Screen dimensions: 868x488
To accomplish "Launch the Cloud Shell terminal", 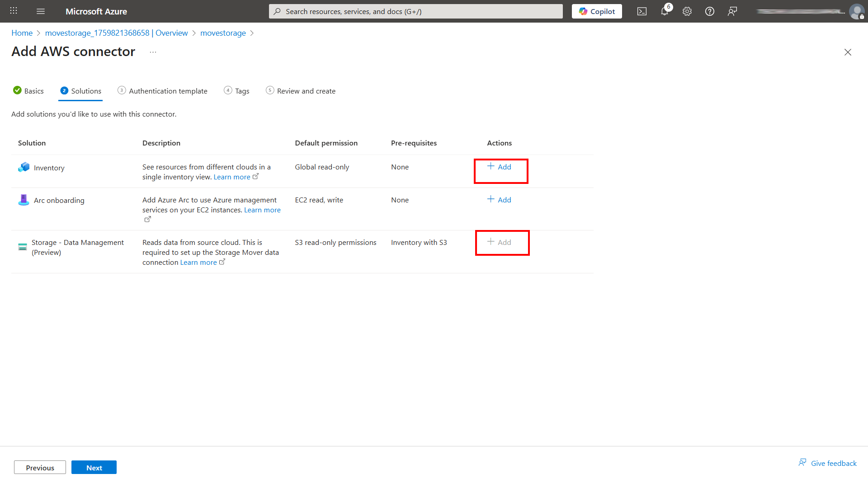I will pos(642,11).
